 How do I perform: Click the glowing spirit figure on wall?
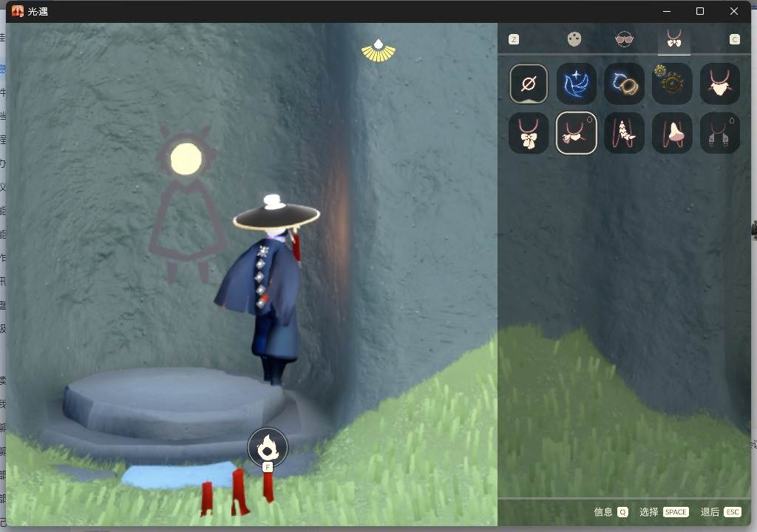[186, 205]
